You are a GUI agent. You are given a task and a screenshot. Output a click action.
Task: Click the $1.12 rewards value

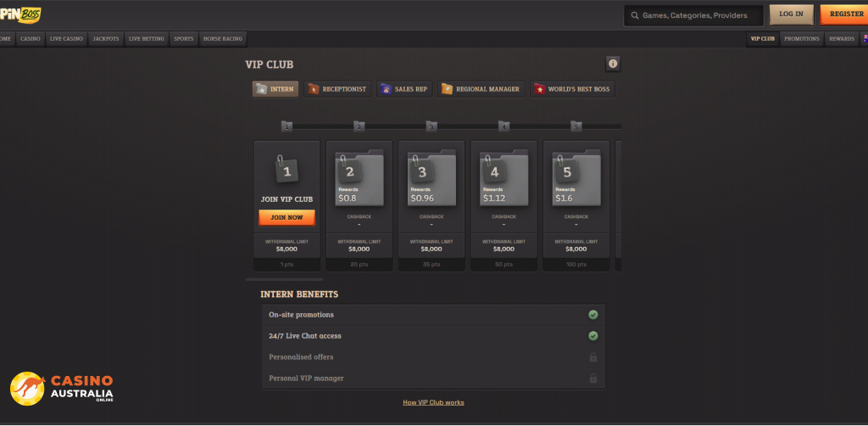tap(494, 199)
